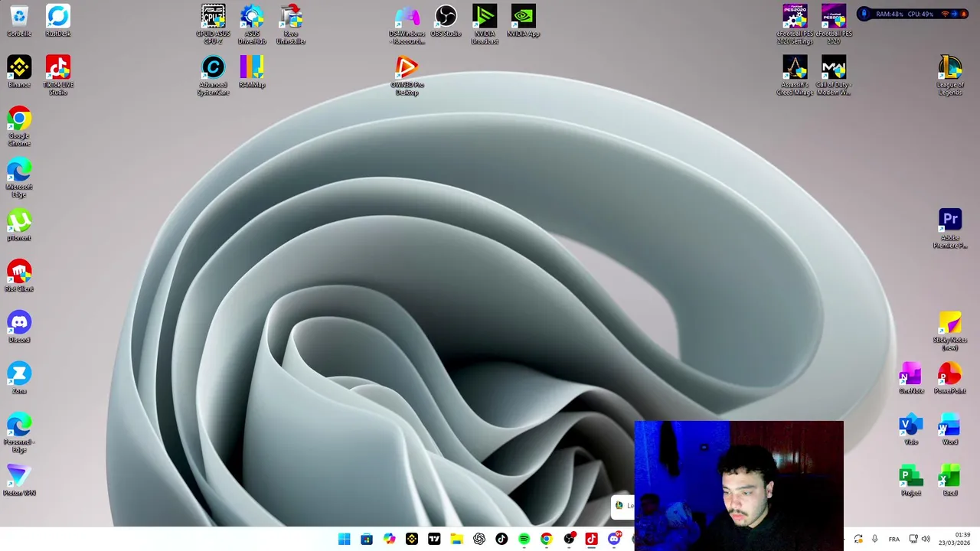980x551 pixels.
Task: Select the NVIDIA Broadcast shortcut
Action: [485, 24]
